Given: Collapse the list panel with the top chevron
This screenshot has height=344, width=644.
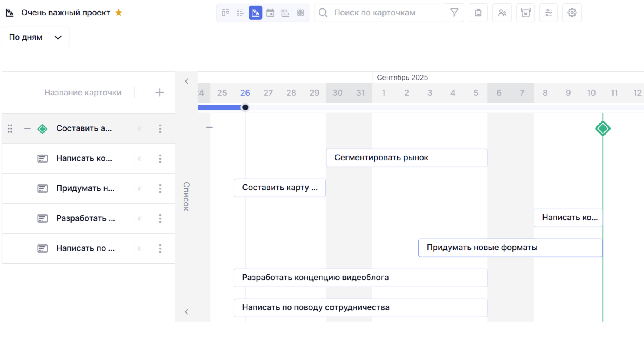Looking at the screenshot, I should pos(187,81).
